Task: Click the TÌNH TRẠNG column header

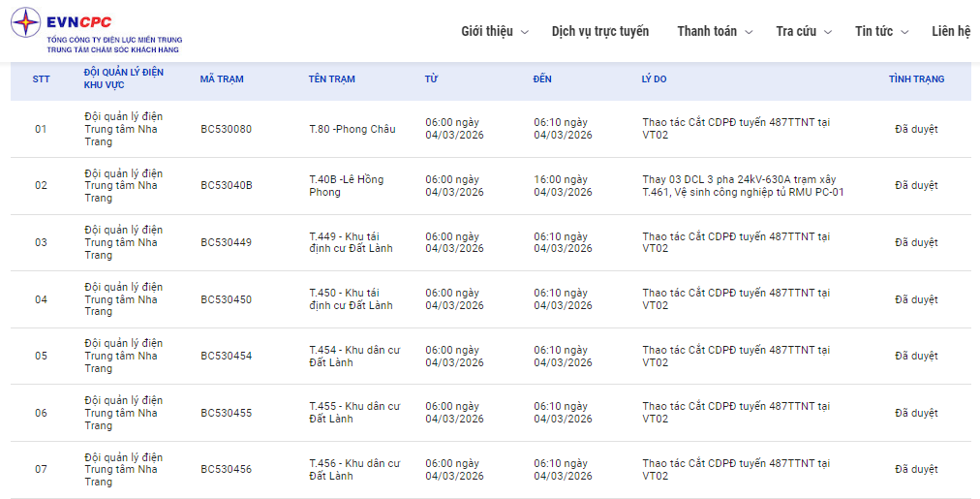Action: [916, 79]
